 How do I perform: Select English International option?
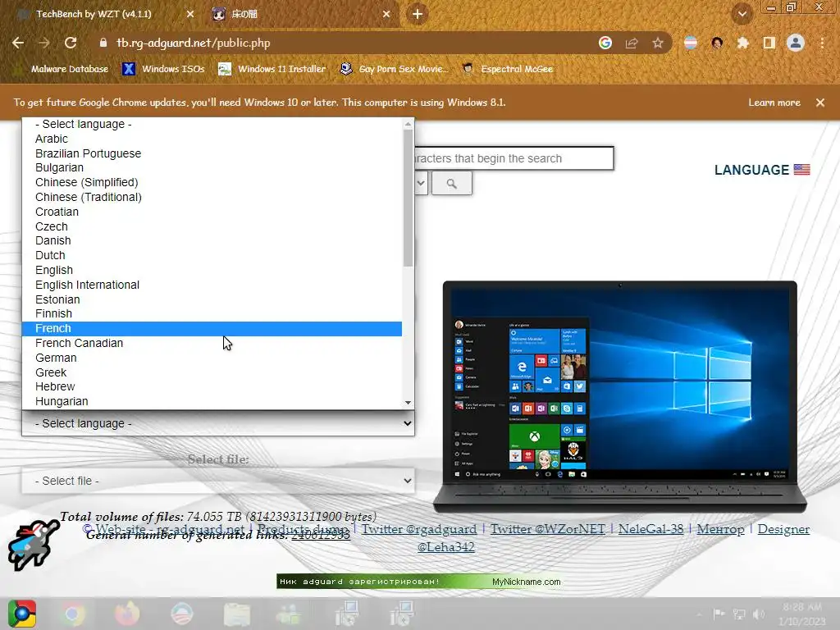click(212, 285)
